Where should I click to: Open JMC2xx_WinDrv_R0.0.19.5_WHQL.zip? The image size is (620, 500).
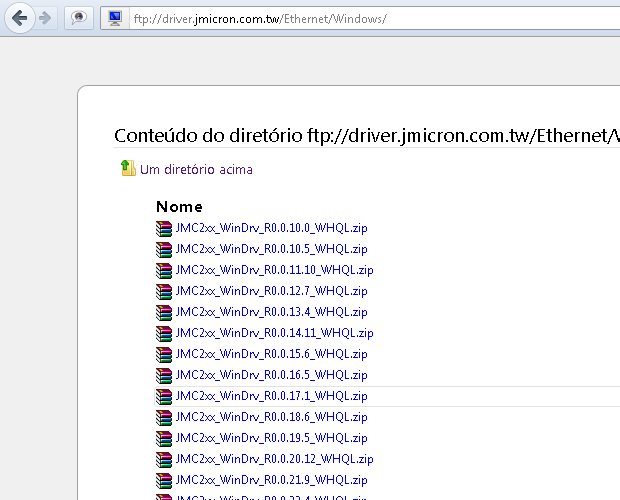271,438
